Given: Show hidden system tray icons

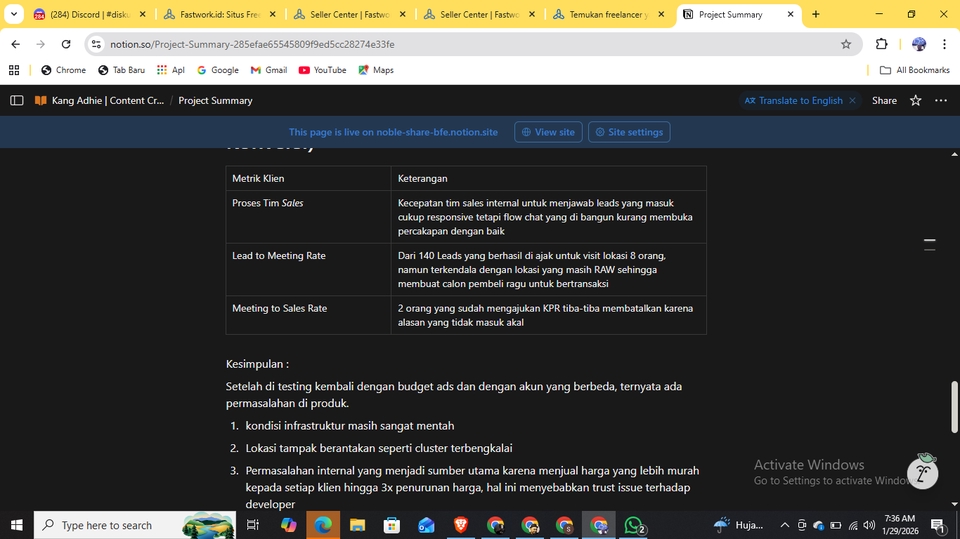Looking at the screenshot, I should 784,525.
